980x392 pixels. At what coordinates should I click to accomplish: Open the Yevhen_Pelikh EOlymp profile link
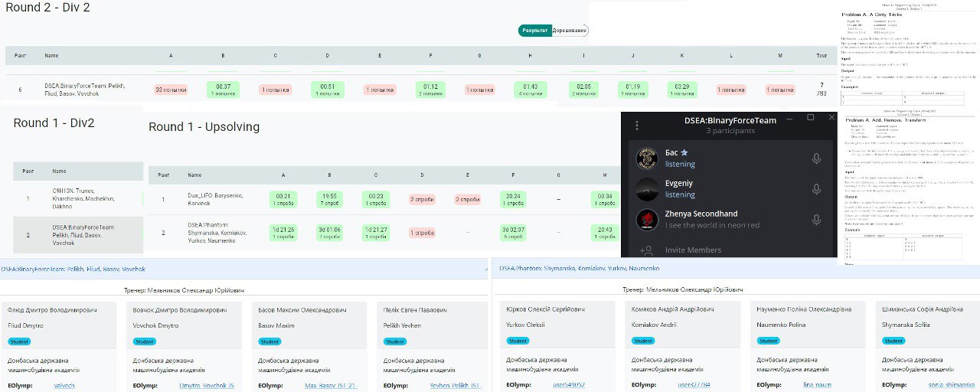point(456,385)
